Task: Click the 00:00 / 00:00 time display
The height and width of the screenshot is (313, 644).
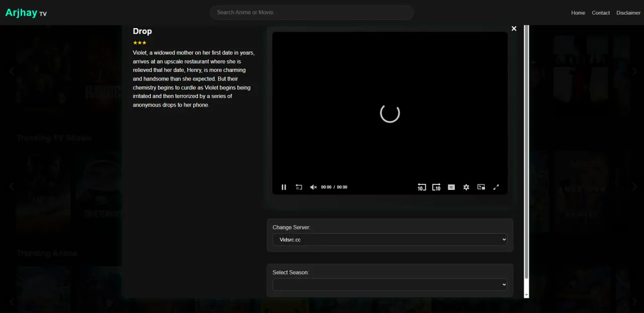Action: [334, 187]
